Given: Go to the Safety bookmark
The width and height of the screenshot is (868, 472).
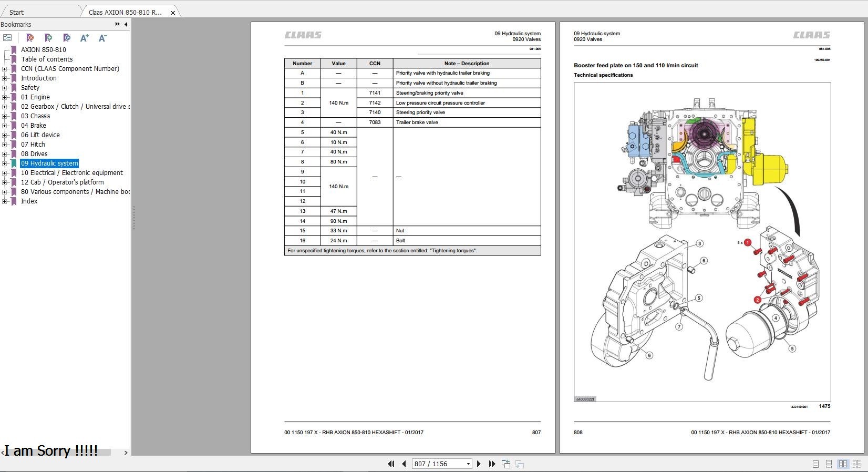Looking at the screenshot, I should click(30, 88).
